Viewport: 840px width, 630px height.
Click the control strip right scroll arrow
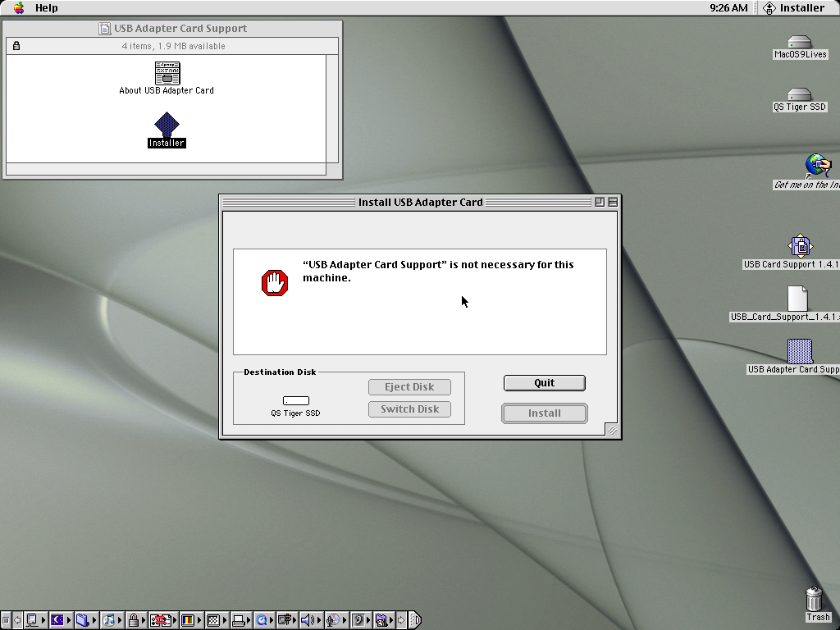click(x=401, y=620)
